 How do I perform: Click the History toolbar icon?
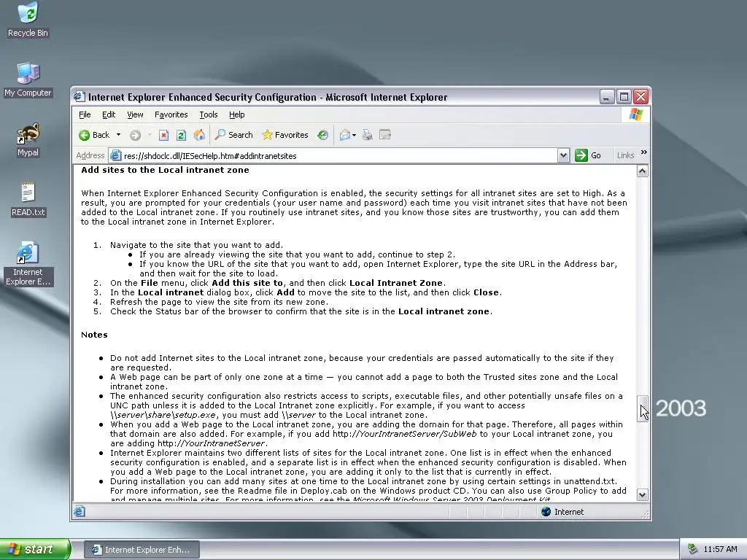click(323, 135)
